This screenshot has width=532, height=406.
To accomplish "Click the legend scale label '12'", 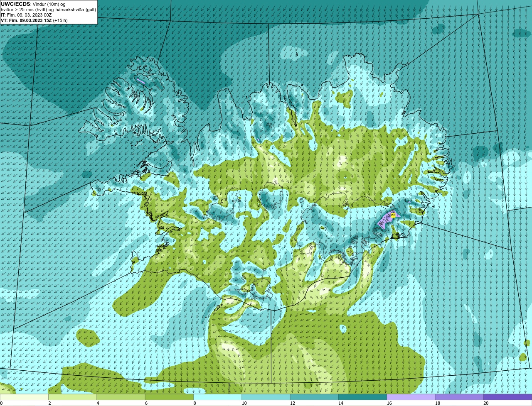I will pos(292,403).
